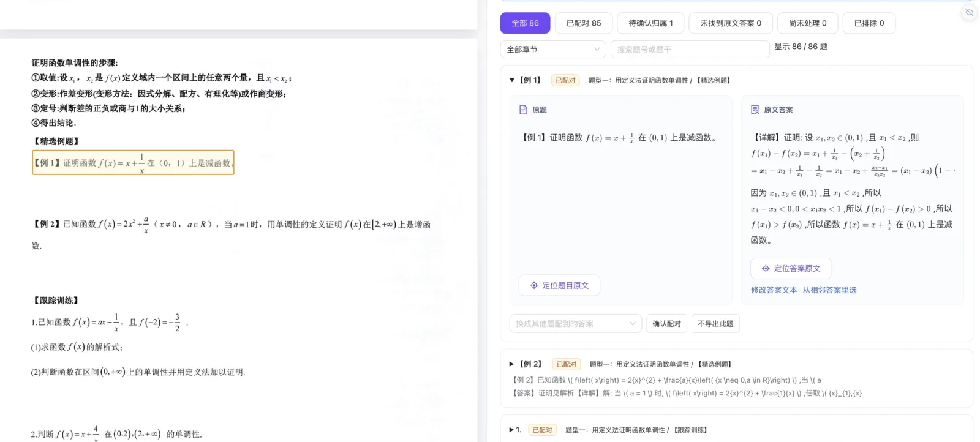Image resolution: width=980 pixels, height=442 pixels.
Task: Click the 显示 86 / 86 题 count text
Action: pos(801,47)
